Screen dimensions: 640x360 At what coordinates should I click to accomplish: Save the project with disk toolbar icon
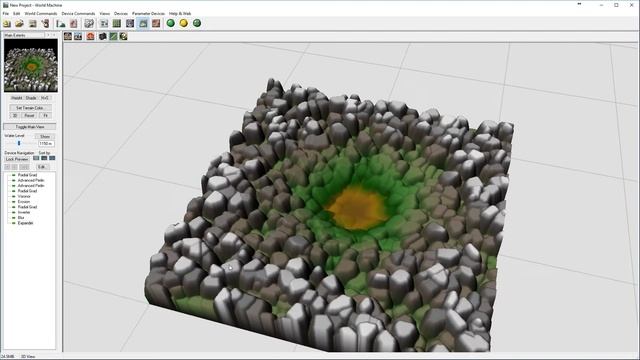(x=32, y=24)
